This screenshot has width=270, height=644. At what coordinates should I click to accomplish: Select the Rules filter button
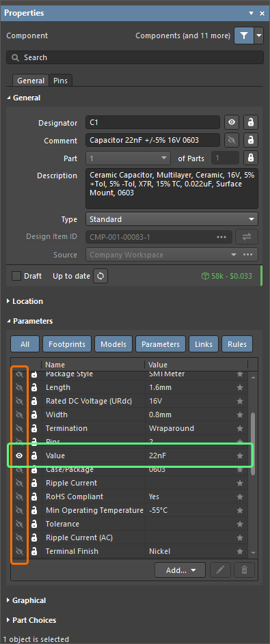[x=237, y=344]
